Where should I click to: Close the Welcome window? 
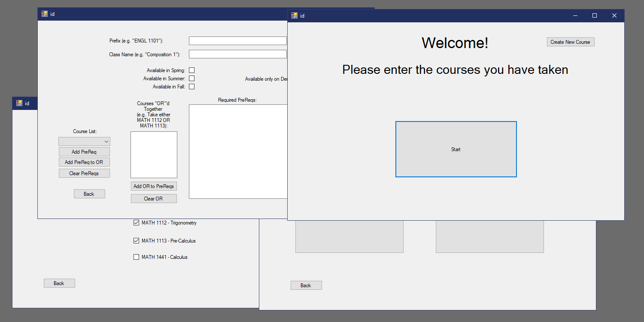coord(614,15)
